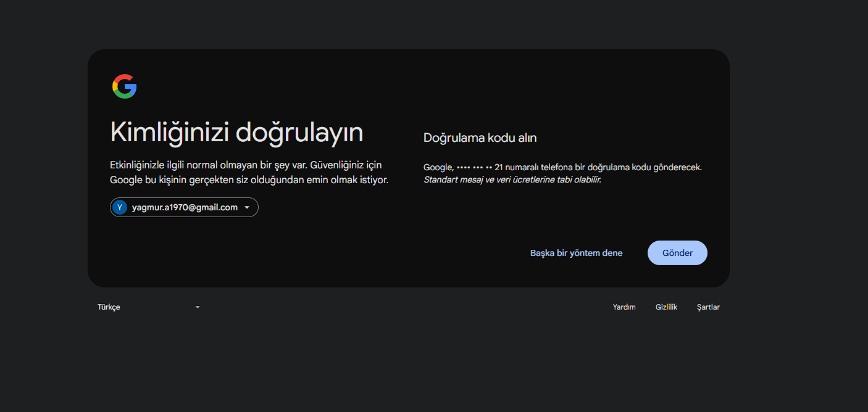The height and width of the screenshot is (412, 868).
Task: Open the Türkçe language dropdown
Action: [149, 307]
